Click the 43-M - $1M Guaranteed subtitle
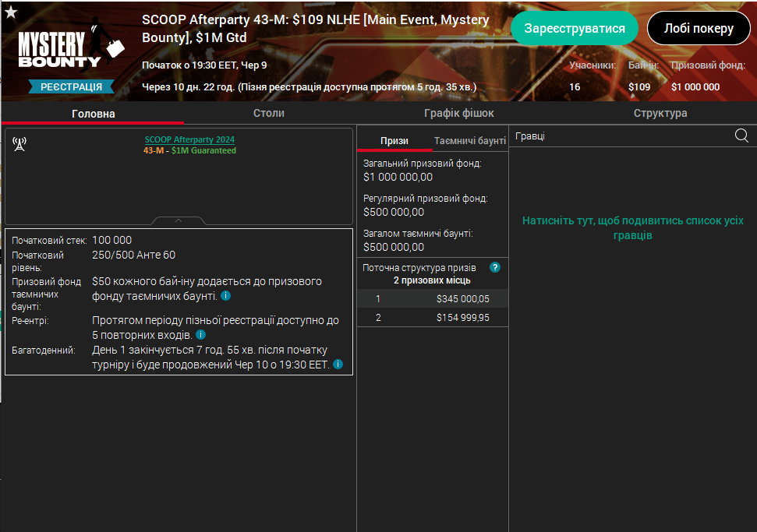Image resolution: width=757 pixels, height=532 pixels. pos(189,150)
